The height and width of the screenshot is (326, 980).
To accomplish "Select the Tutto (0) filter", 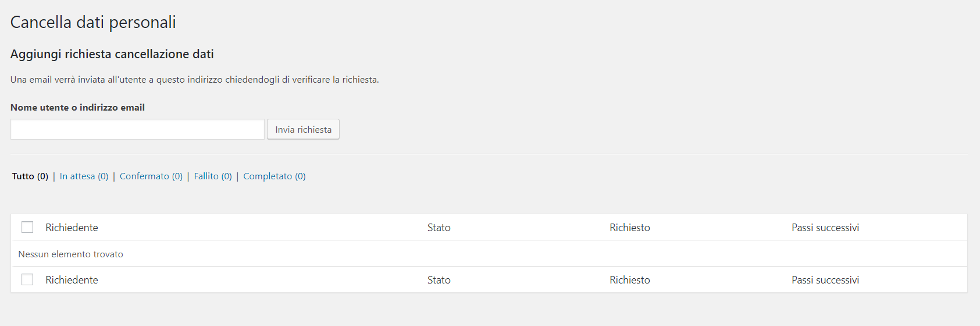I will coord(30,176).
